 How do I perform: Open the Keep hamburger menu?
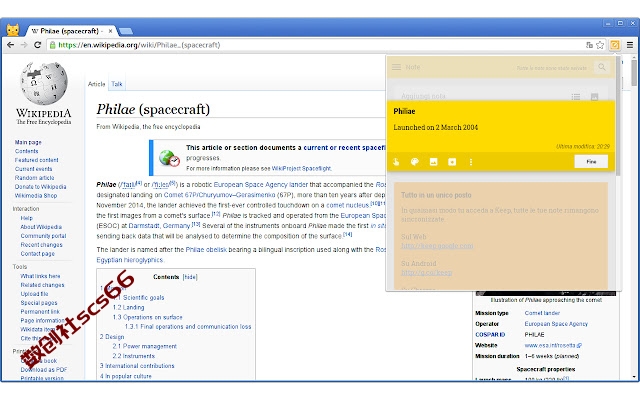[x=396, y=67]
